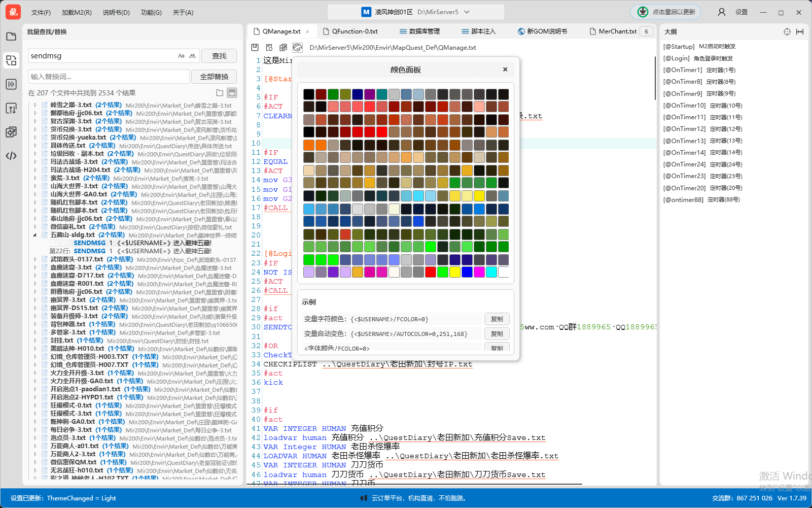This screenshot has height=508, width=812.
Task: Open the 功能(G) menu
Action: (x=151, y=12)
